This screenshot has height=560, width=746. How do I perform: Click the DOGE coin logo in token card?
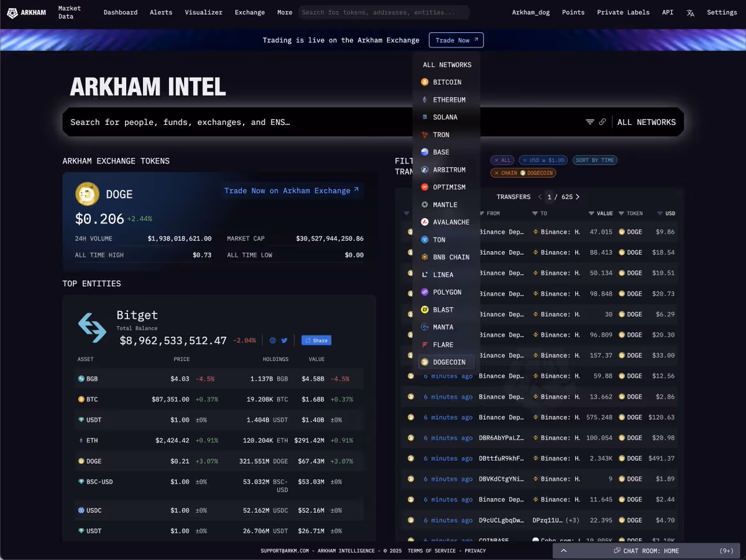click(x=87, y=194)
